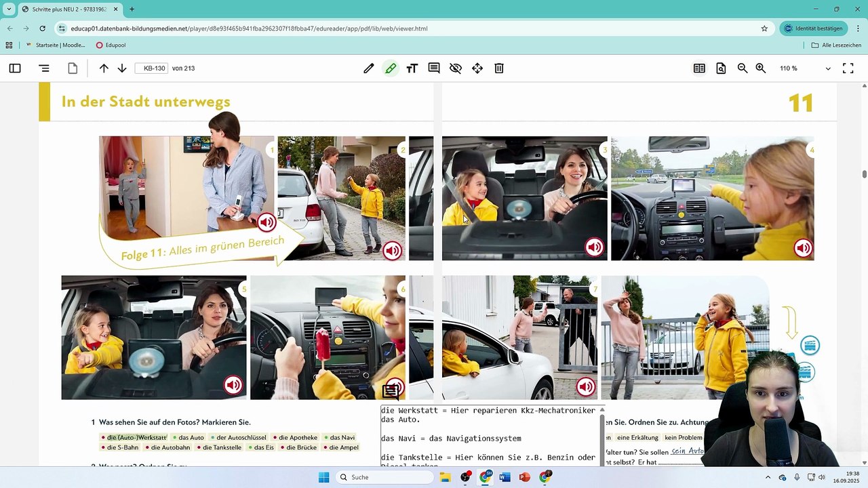The image size is (868, 488).
Task: Select the move annotation tool
Action: coord(477,68)
